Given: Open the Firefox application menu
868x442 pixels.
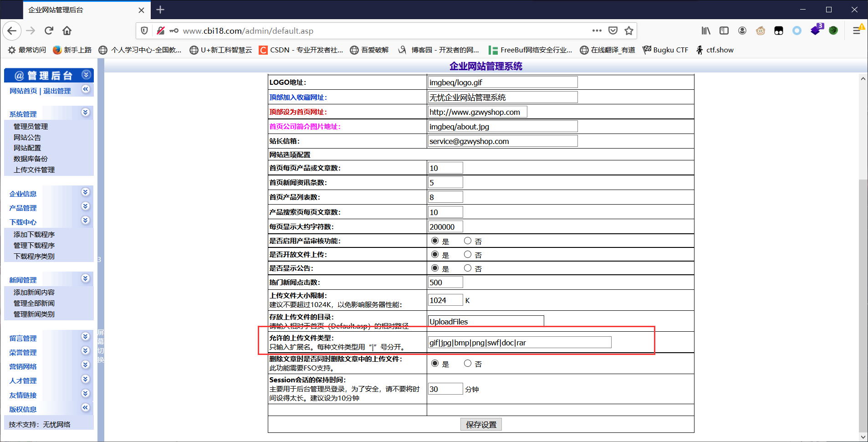Looking at the screenshot, I should point(857,31).
